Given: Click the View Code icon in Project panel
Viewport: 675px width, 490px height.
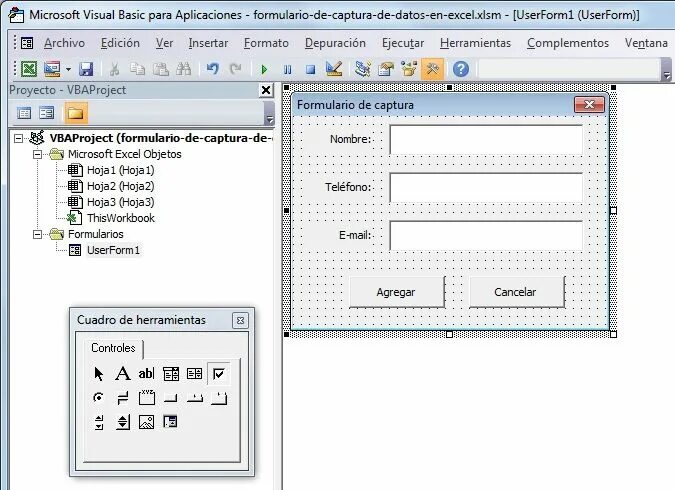Looking at the screenshot, I should [24, 113].
